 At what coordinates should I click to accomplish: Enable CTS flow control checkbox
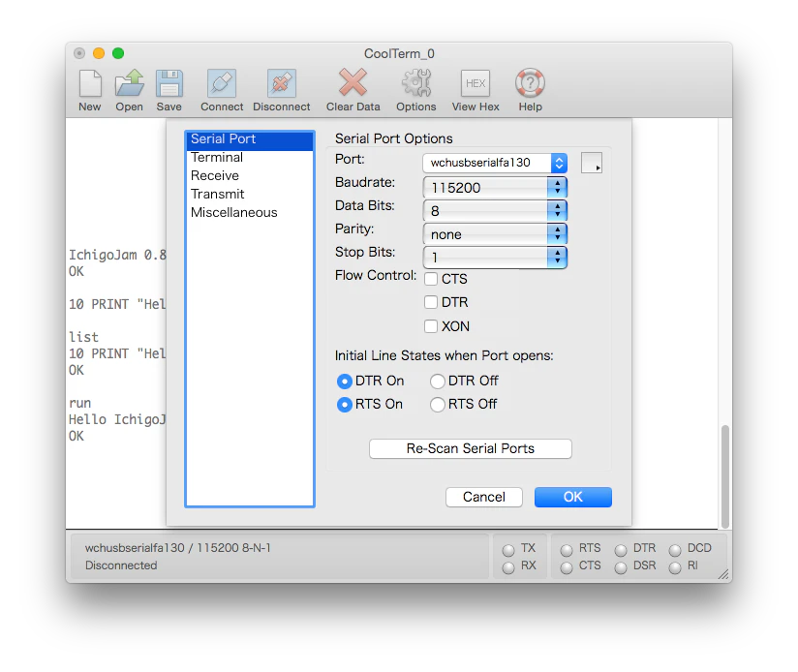point(431,279)
